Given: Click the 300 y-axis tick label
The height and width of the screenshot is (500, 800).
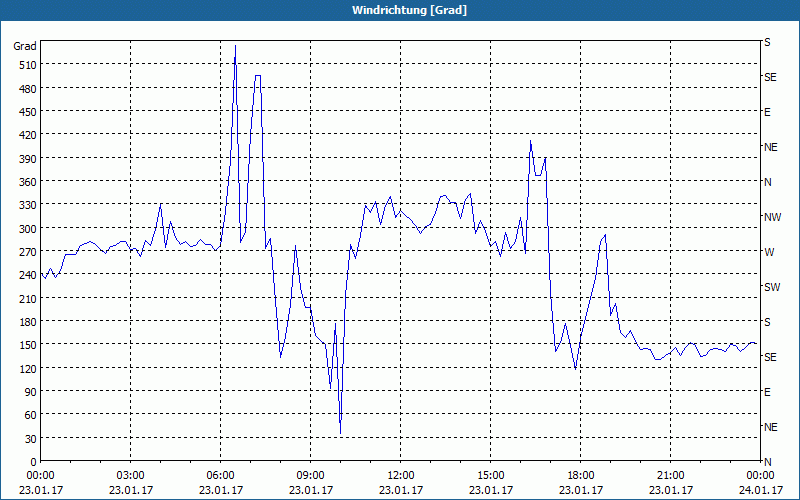Looking at the screenshot, I should [x=28, y=229].
